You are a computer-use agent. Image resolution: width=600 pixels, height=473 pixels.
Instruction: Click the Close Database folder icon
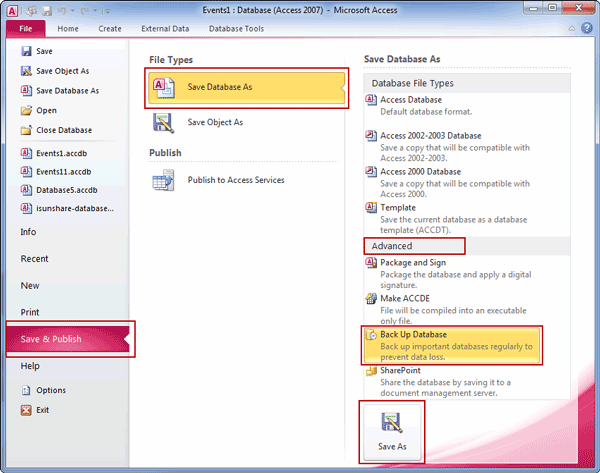(x=26, y=130)
